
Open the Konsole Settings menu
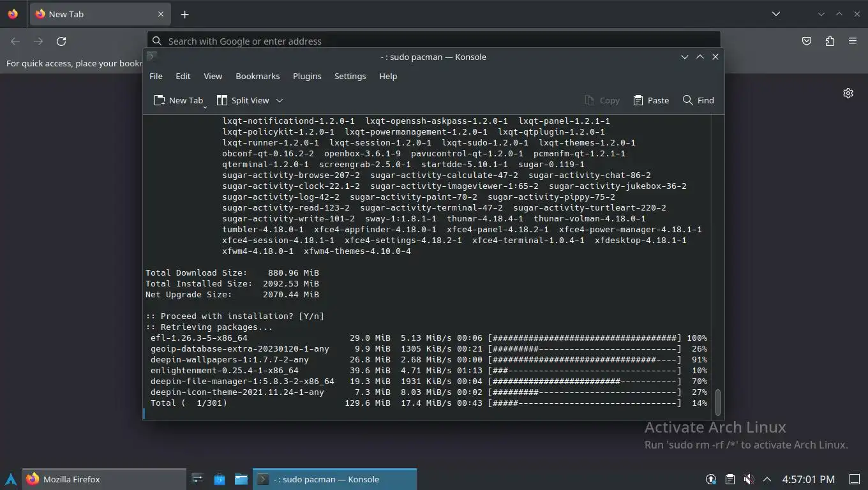[350, 76]
